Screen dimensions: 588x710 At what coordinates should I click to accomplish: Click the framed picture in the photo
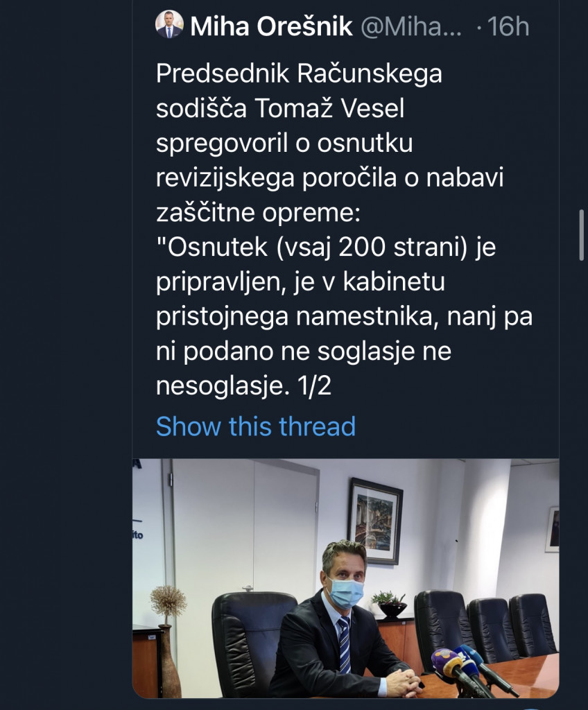pyautogui.click(x=374, y=519)
